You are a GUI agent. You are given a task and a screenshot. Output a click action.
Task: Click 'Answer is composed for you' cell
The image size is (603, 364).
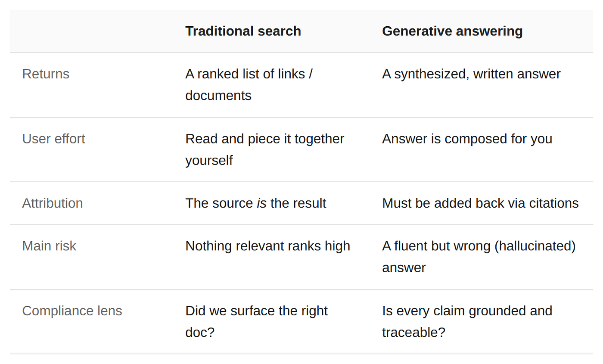click(x=467, y=139)
